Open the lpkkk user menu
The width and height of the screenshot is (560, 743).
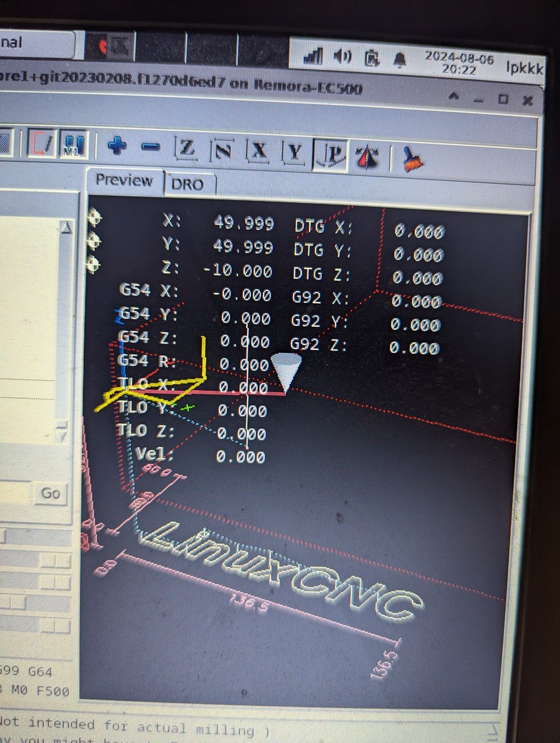524,67
